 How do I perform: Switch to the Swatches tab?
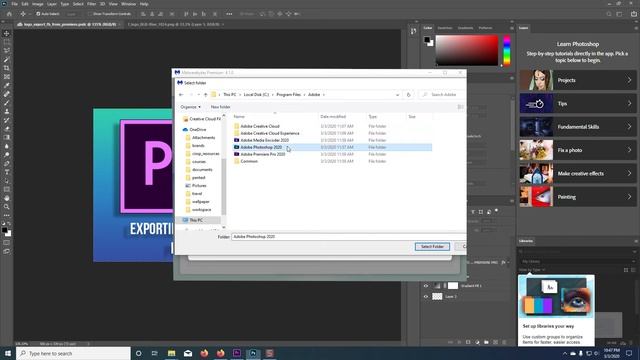pyautogui.click(x=445, y=28)
